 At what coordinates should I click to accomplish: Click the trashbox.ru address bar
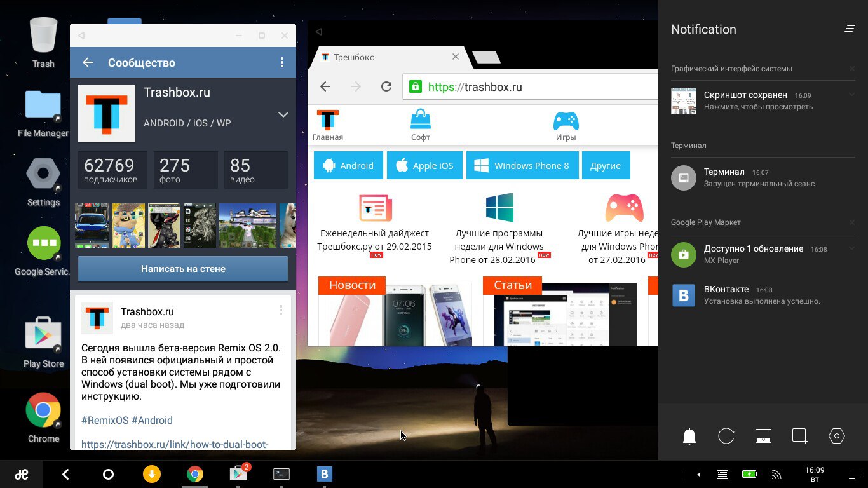(531, 87)
